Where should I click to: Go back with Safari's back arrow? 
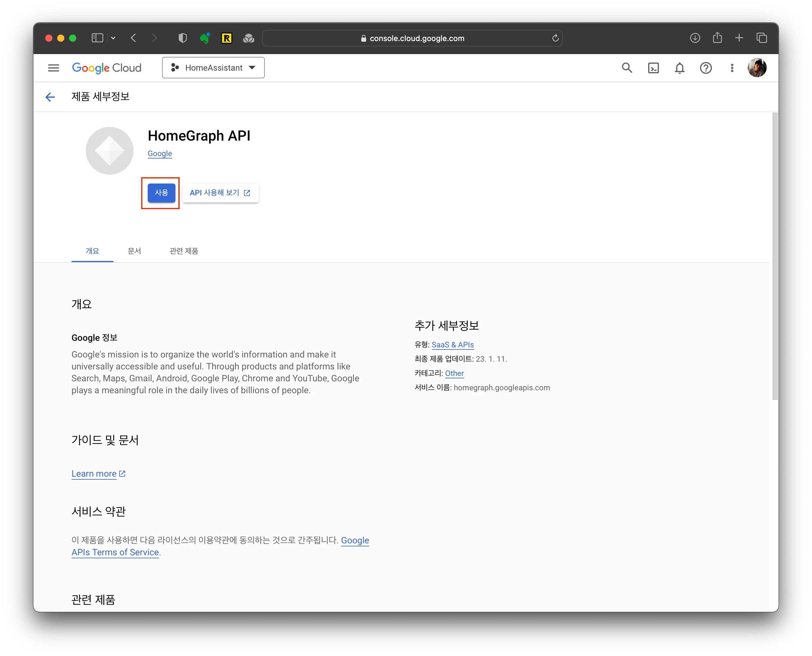coord(133,38)
